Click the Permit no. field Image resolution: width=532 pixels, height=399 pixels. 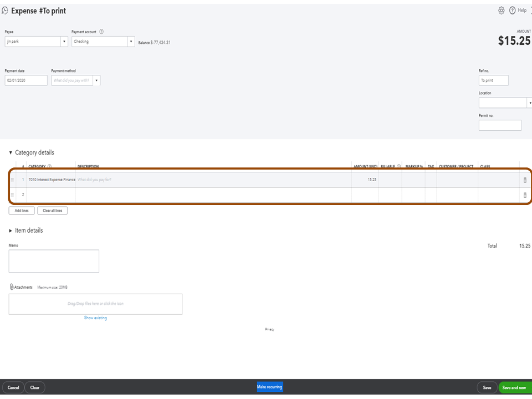point(500,125)
